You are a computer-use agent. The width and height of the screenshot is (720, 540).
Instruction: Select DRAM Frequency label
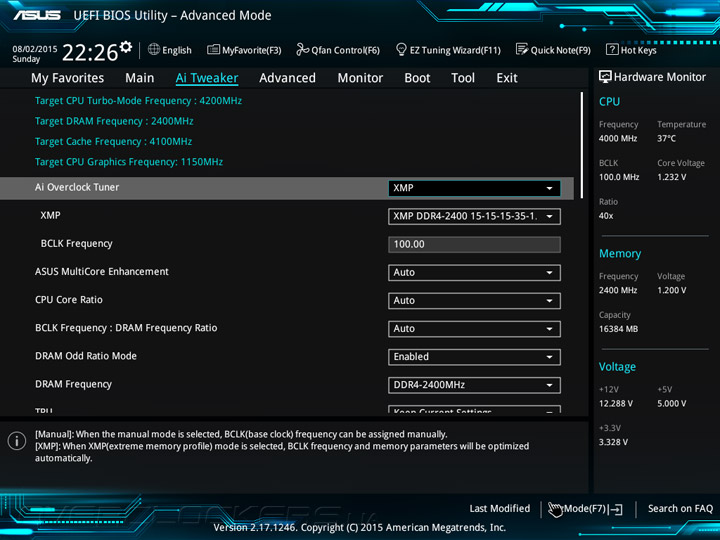[73, 384]
